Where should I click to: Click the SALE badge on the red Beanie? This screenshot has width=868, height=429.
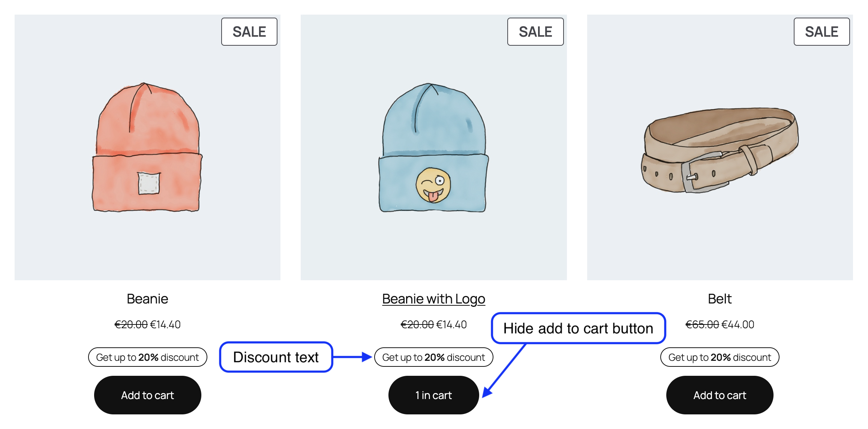249,32
